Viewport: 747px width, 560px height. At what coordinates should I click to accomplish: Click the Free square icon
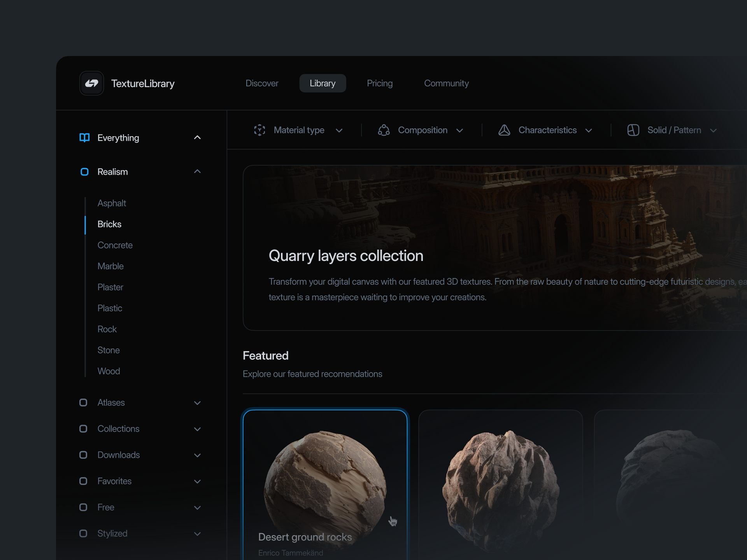pos(83,507)
